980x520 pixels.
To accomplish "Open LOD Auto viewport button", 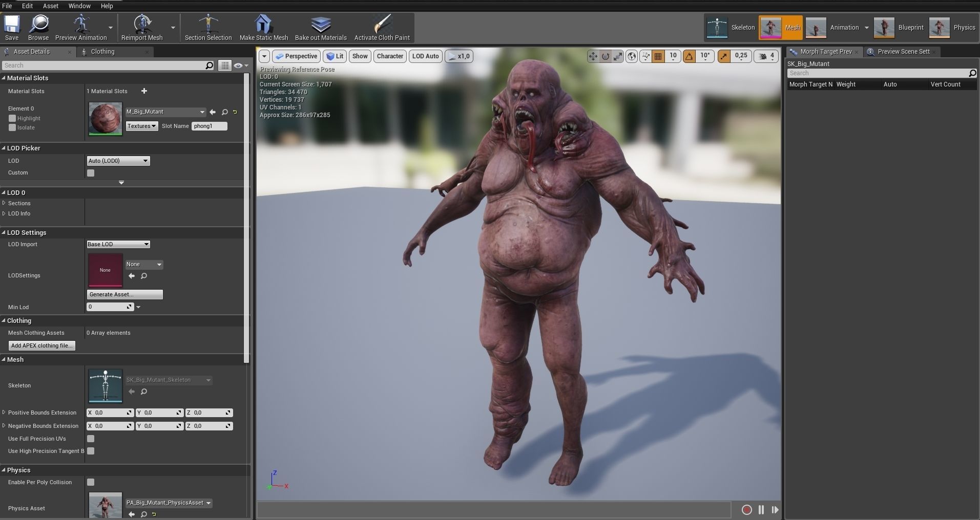I will (x=425, y=56).
